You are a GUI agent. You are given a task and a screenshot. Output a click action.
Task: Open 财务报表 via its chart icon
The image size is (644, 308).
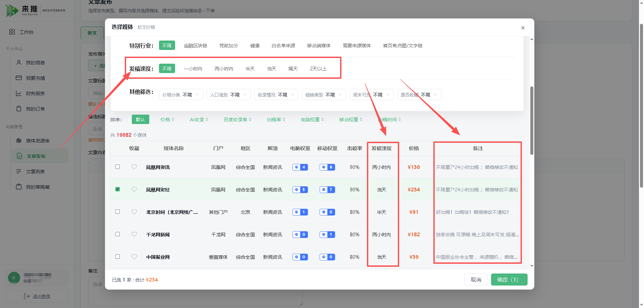(19, 93)
